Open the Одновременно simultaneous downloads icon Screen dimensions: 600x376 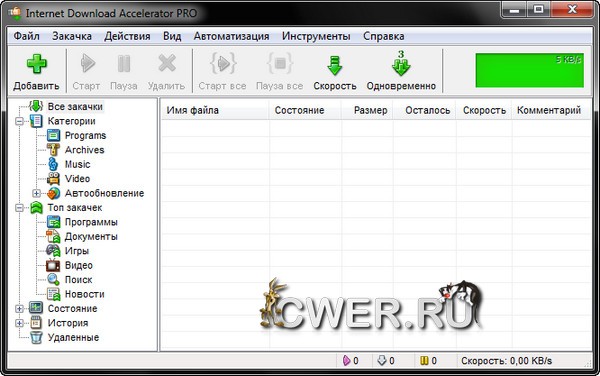(x=401, y=63)
